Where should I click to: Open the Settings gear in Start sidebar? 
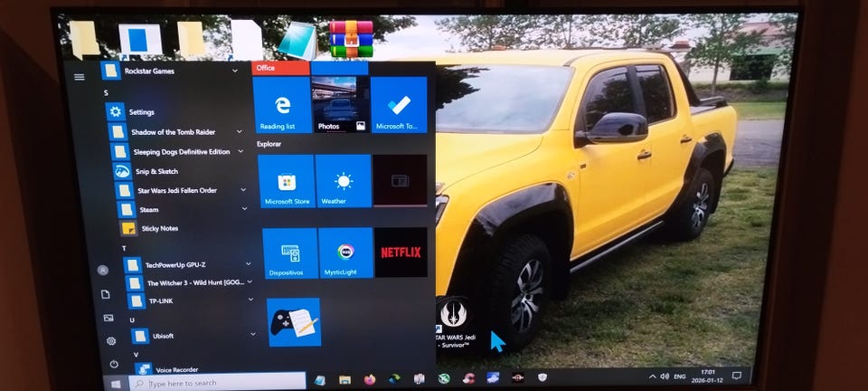[x=111, y=341]
